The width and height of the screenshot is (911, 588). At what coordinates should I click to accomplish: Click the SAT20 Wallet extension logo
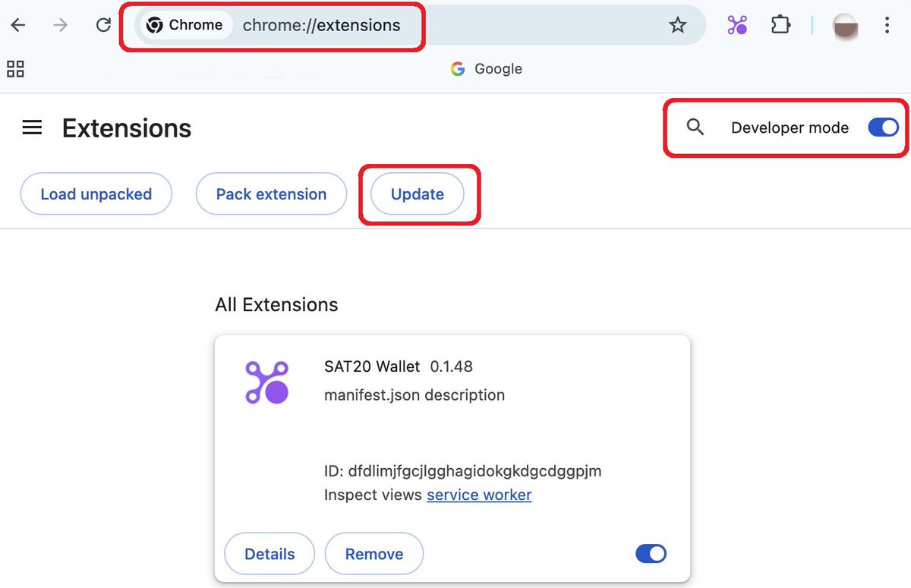pos(266,382)
